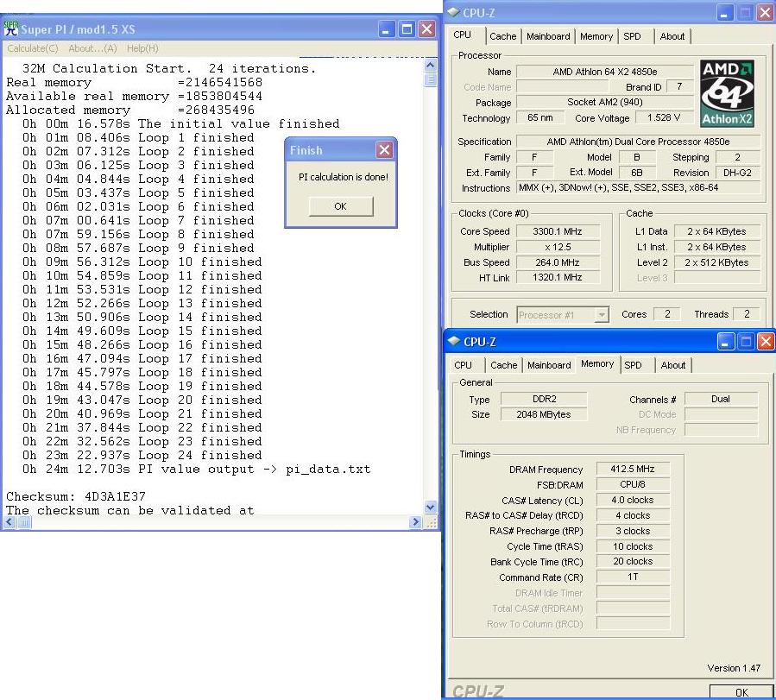
Task: Click the Multiplier value x 12.5
Action: point(558,247)
